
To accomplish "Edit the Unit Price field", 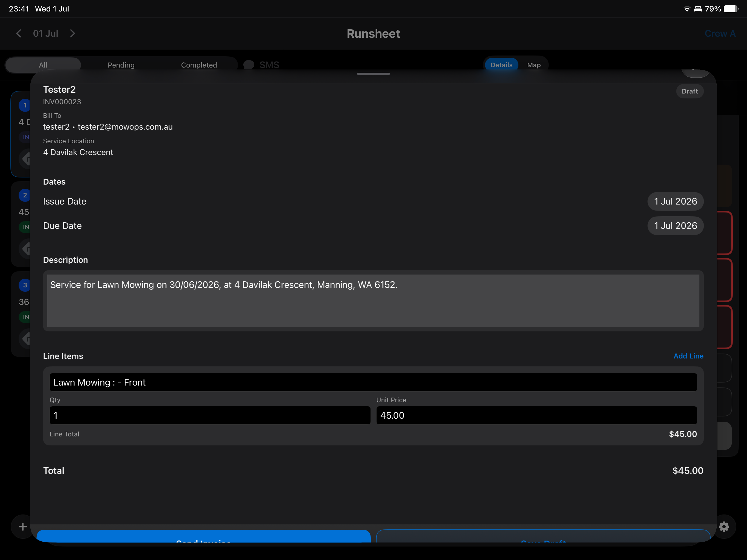I will [537, 415].
